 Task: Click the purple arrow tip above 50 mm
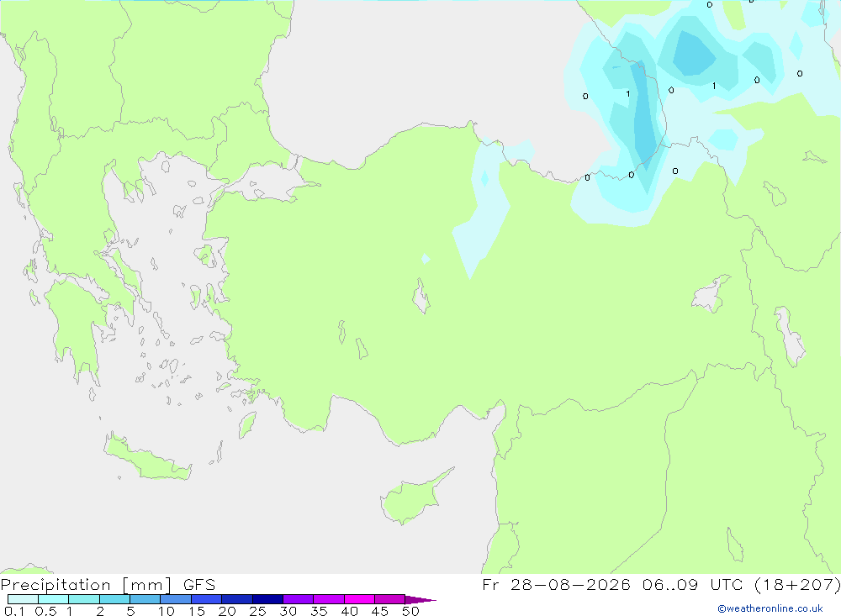pyautogui.click(x=420, y=599)
